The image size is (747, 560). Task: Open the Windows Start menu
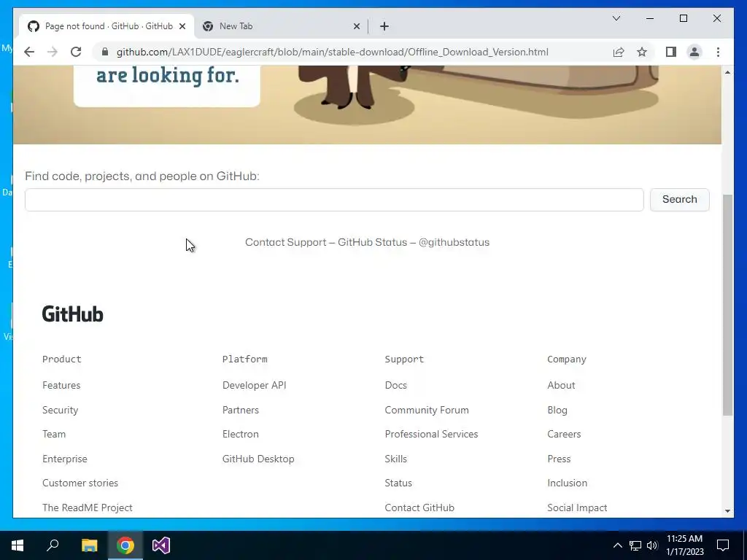click(x=18, y=545)
